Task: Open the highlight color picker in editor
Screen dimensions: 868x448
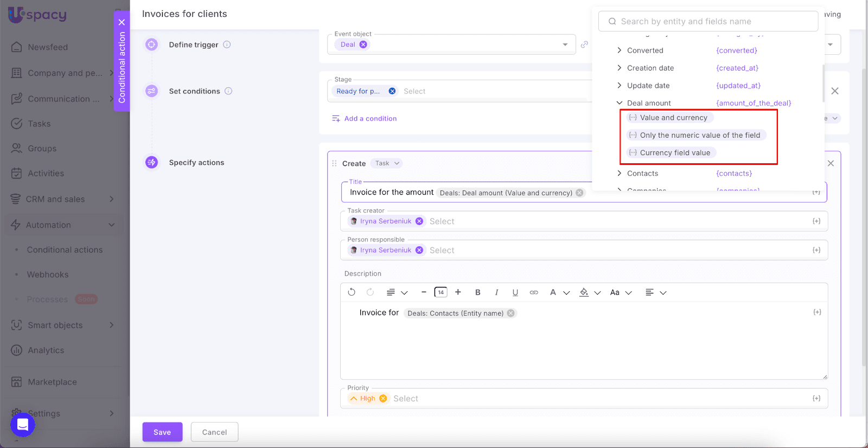Action: coord(589,292)
